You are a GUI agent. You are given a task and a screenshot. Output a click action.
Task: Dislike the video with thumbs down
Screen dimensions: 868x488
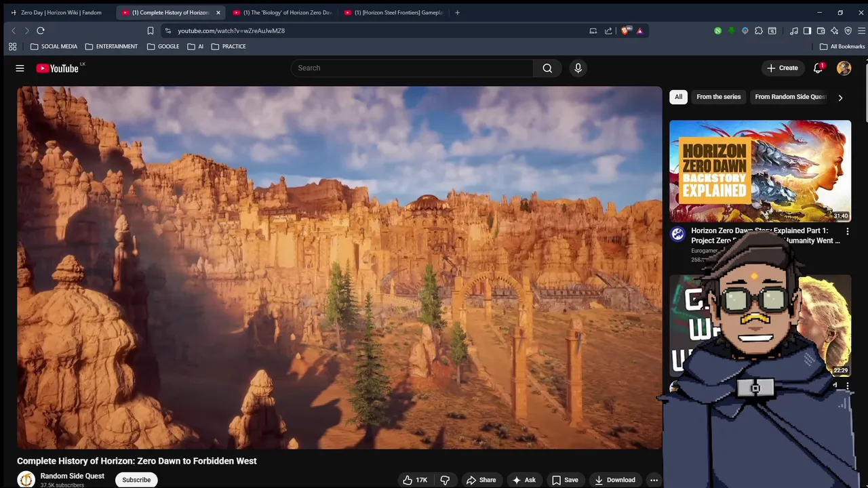[445, 480]
